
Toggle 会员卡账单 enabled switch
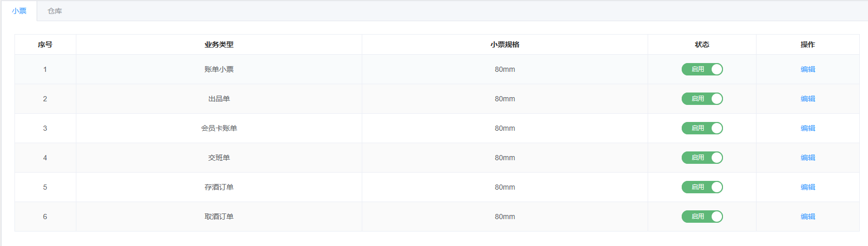pyautogui.click(x=702, y=128)
